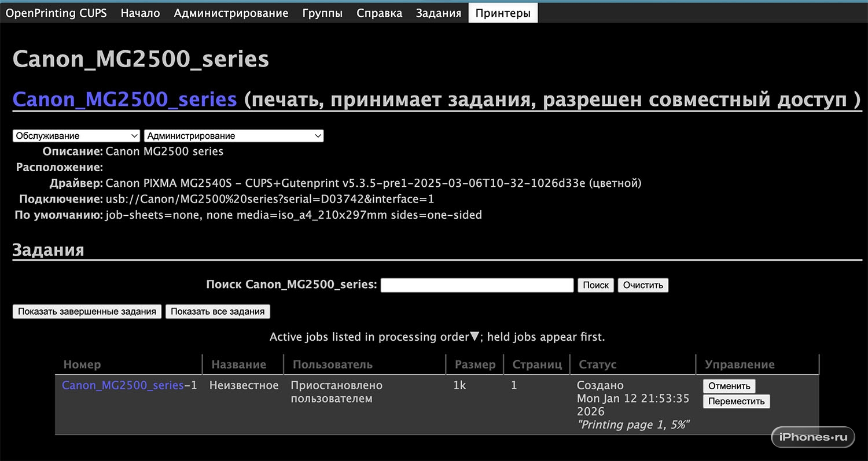Click the Пользователь column header
The width and height of the screenshot is (868, 461).
[x=333, y=364]
